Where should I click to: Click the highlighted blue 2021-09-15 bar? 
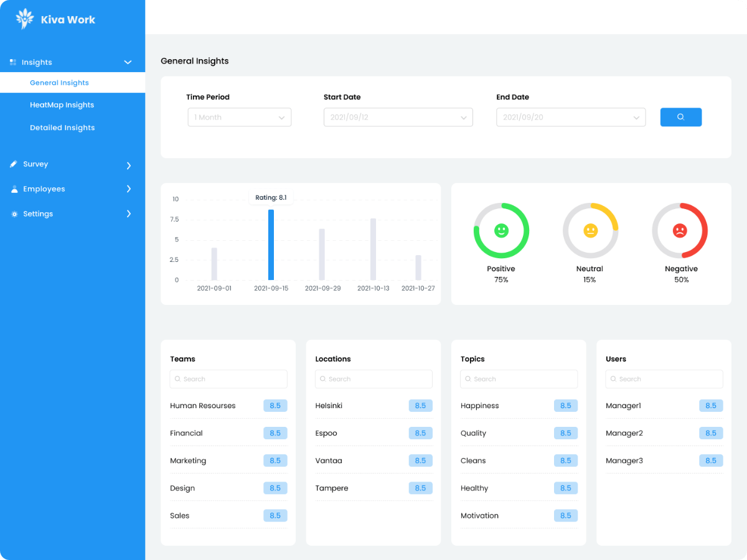pos(271,245)
